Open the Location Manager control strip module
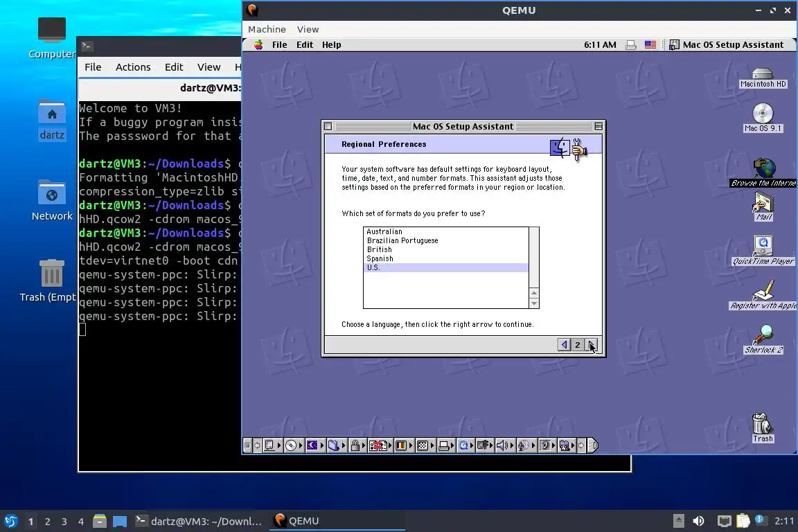The width and height of the screenshot is (798, 532). click(x=380, y=445)
